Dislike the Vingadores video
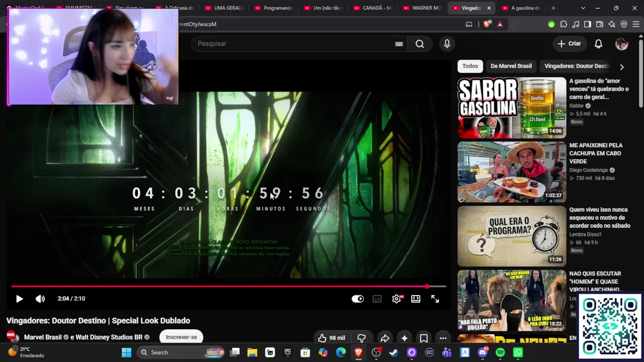The width and height of the screenshot is (644, 362). pyautogui.click(x=361, y=338)
